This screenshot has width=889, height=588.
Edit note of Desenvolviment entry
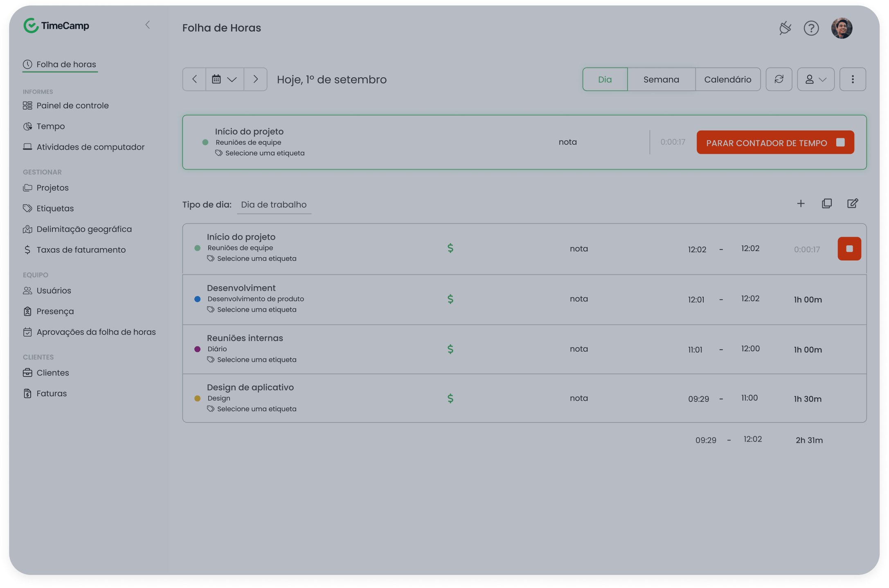pyautogui.click(x=579, y=299)
